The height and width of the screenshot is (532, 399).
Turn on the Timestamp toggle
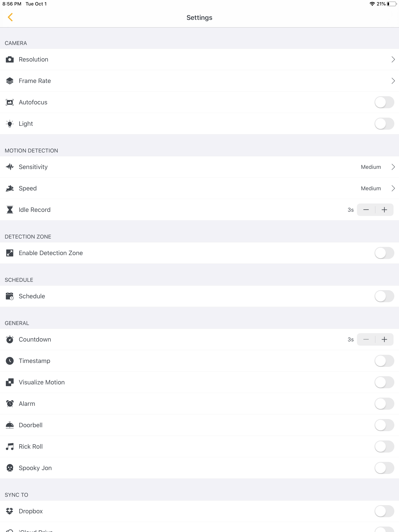pos(384,361)
